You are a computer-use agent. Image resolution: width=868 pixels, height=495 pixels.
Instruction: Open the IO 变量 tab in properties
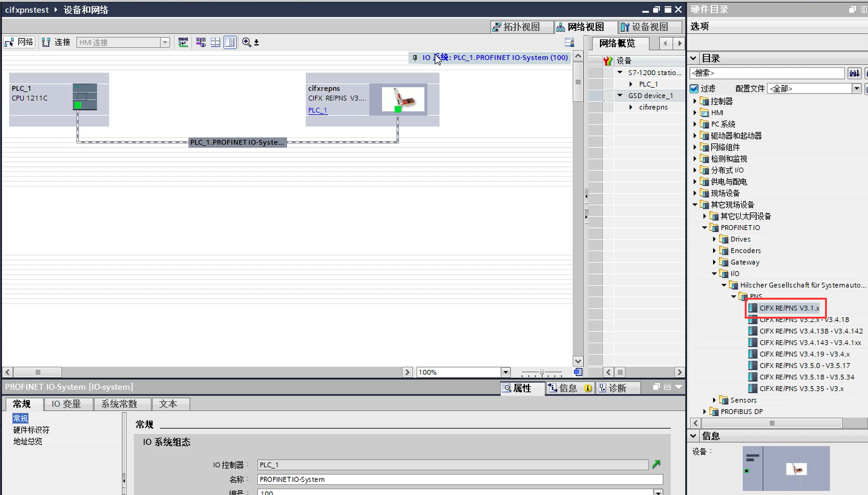point(66,404)
